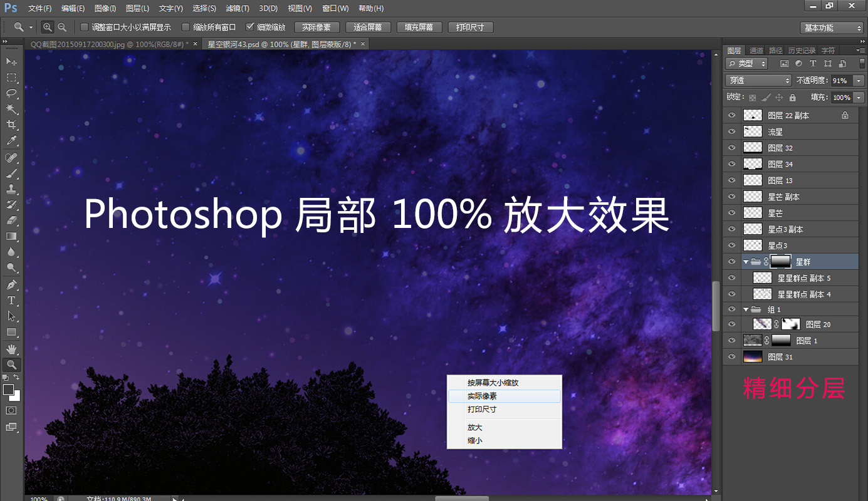Viewport: 868px width, 501px height.
Task: Select the Clone Stamp tool
Action: [x=11, y=189]
